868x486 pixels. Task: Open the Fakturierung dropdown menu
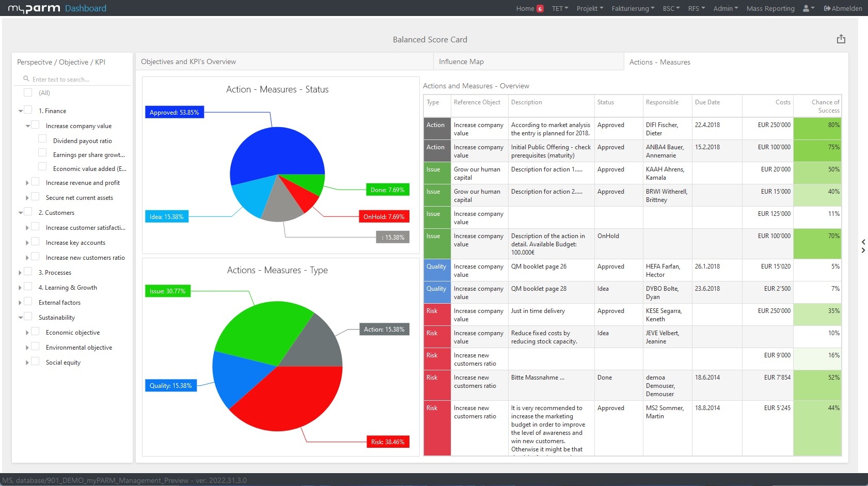click(633, 8)
